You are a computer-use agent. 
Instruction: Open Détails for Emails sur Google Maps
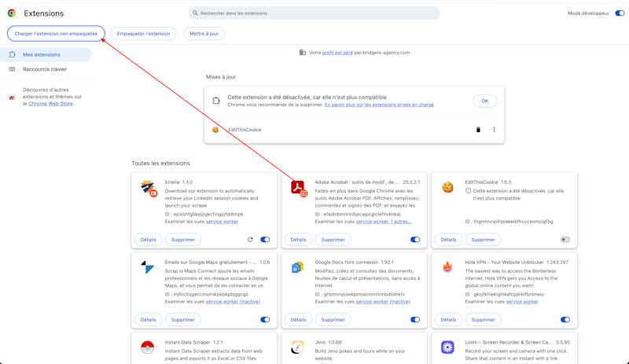click(148, 320)
